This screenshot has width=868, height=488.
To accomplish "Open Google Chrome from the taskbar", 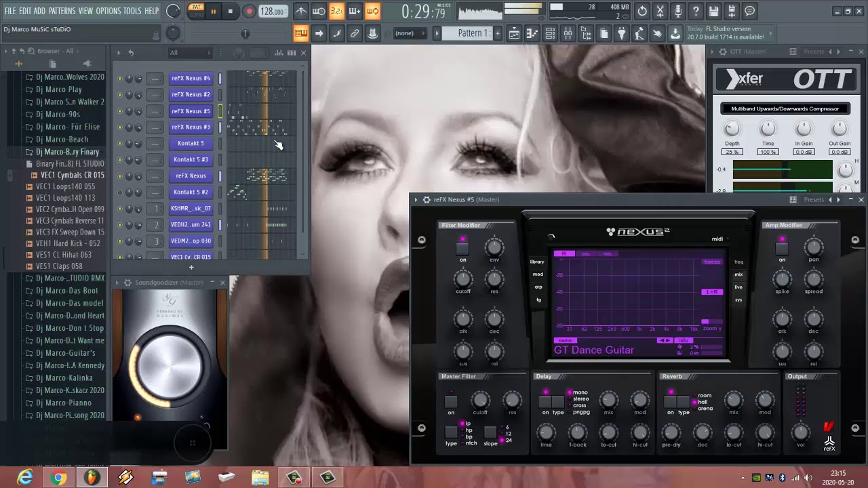I will point(58,478).
